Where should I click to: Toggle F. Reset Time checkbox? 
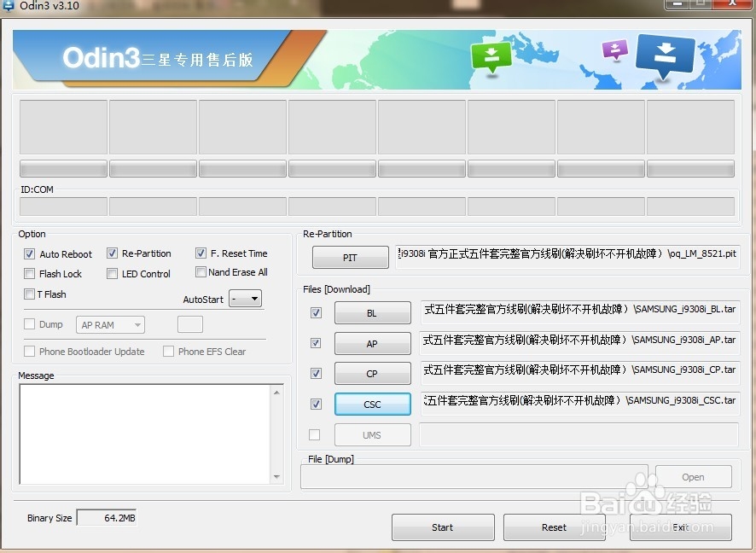click(201, 253)
